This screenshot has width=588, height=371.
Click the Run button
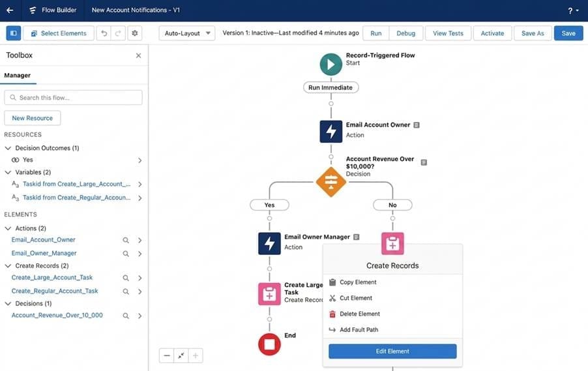(x=375, y=33)
